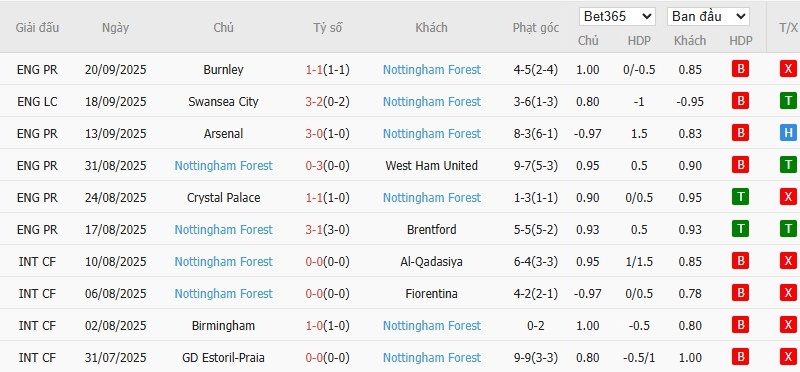Click red B badge in Birmingham row
Viewport: 800px width, 372px height.
tap(740, 326)
